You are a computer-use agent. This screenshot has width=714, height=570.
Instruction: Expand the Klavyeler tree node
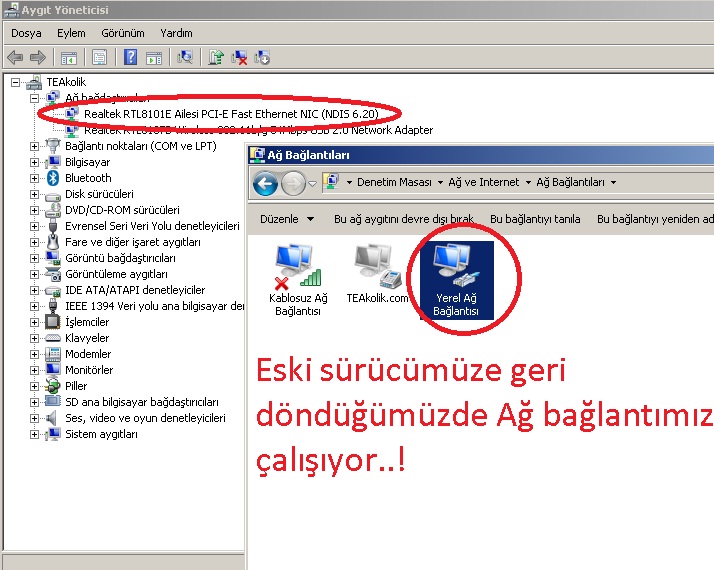tap(34, 338)
